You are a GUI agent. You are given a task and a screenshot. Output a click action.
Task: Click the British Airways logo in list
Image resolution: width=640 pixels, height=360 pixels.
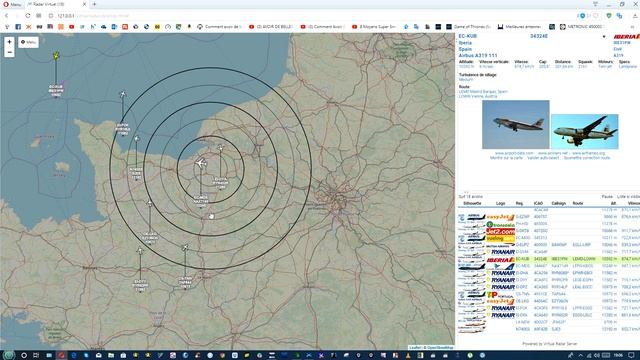click(x=500, y=246)
